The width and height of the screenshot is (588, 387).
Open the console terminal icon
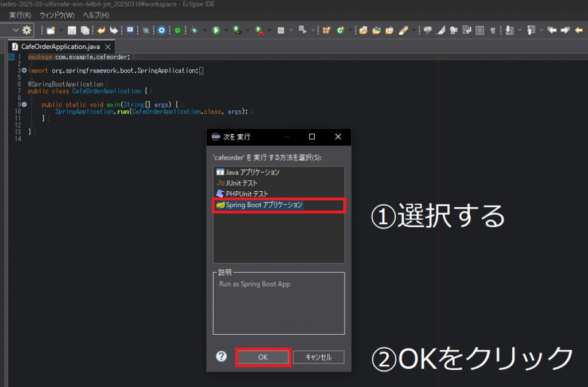130,30
